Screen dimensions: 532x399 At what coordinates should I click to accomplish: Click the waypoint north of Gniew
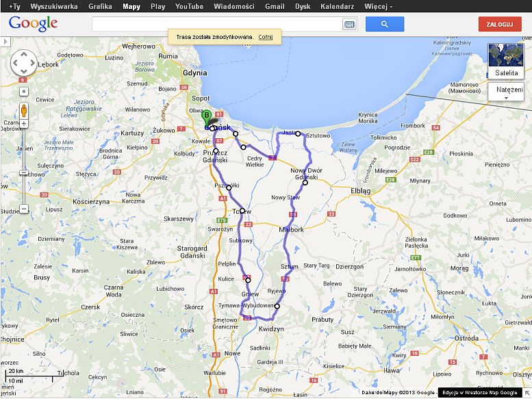pyautogui.click(x=248, y=280)
